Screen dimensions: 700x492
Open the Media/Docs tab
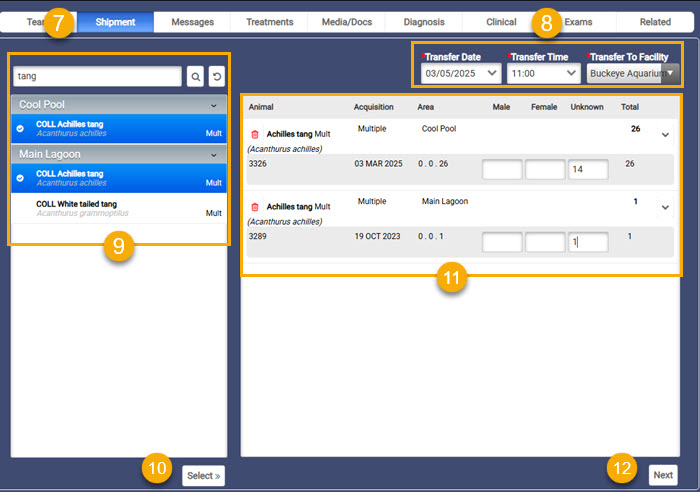(347, 22)
